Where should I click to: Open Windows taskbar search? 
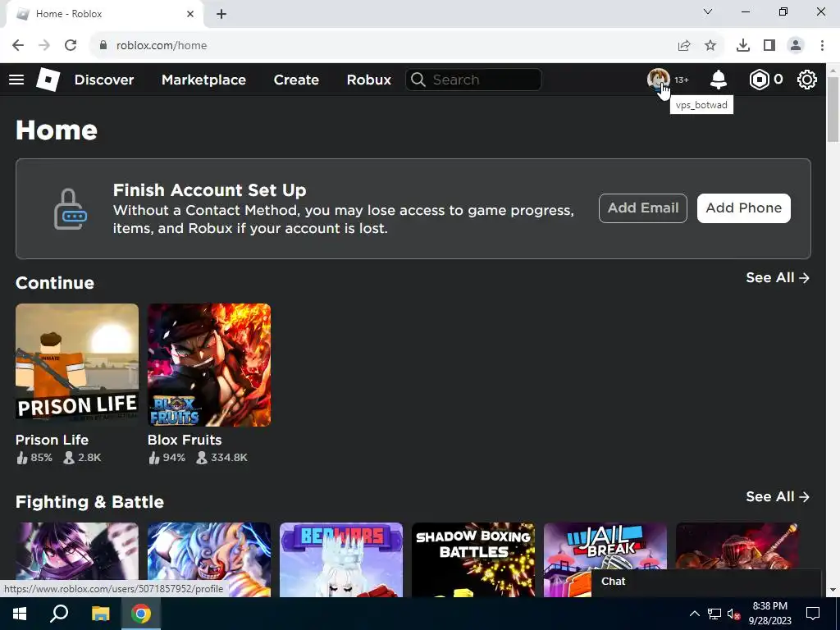59,614
